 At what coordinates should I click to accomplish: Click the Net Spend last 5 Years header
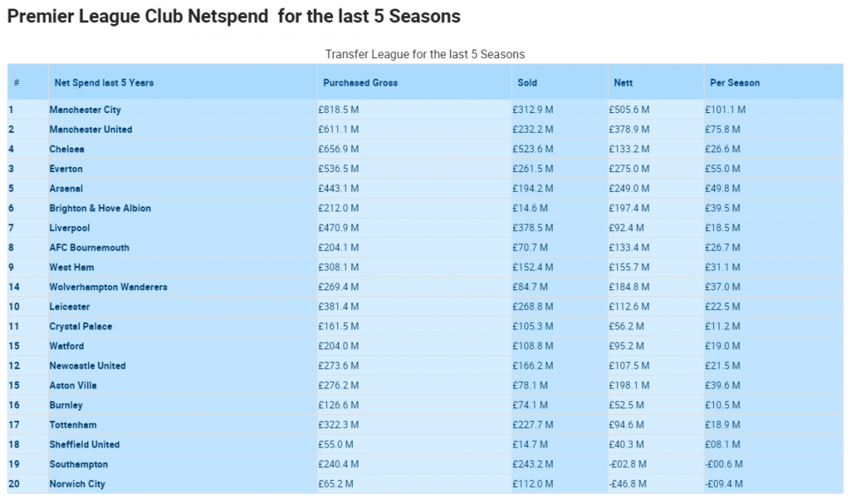coord(104,83)
